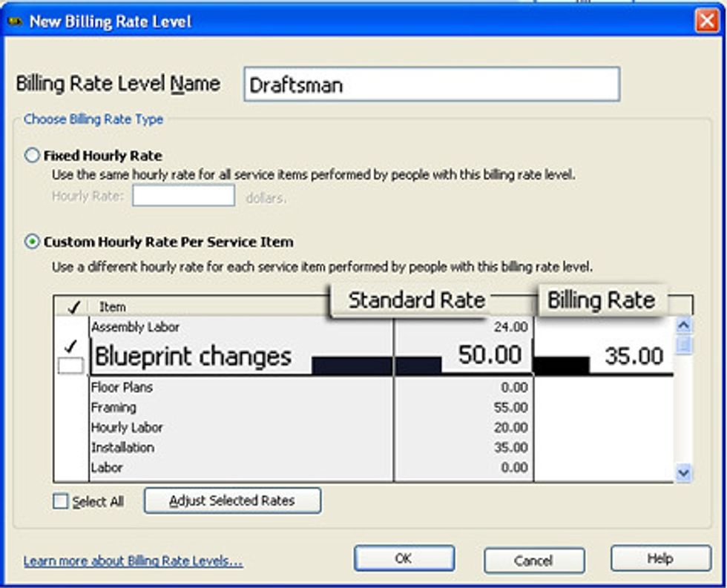Screen dimensions: 727x588
Task: Select the Installation service item
Action: 122,448
